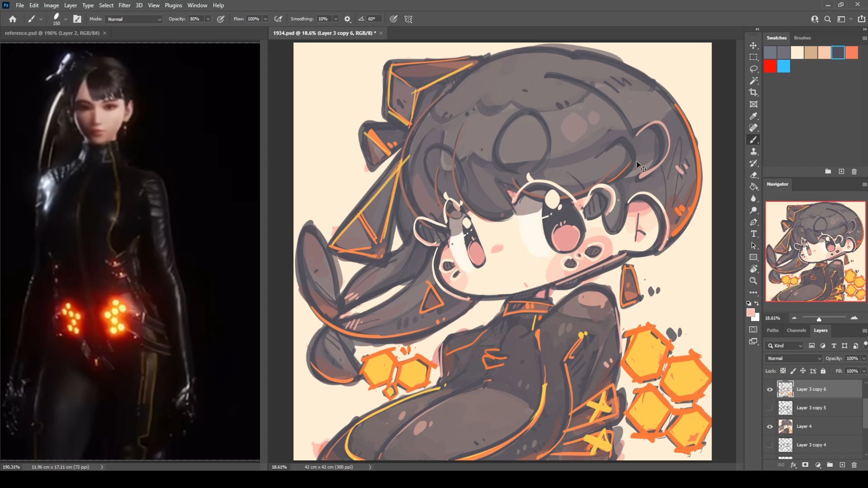Select the Frame tool

coord(753,104)
